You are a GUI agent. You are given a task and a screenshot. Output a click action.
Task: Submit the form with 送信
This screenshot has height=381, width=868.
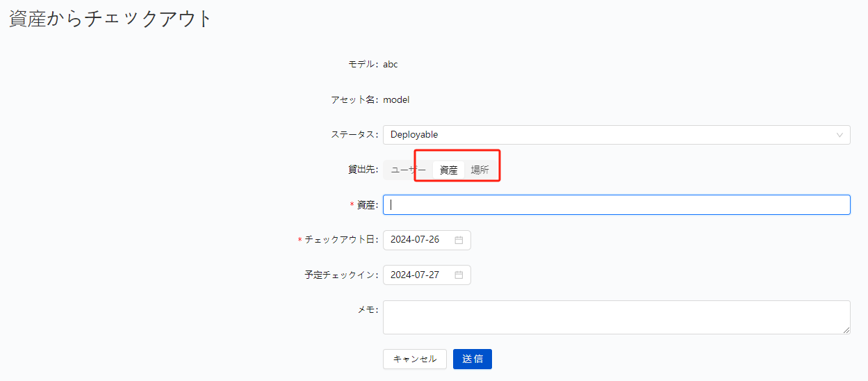[473, 359]
